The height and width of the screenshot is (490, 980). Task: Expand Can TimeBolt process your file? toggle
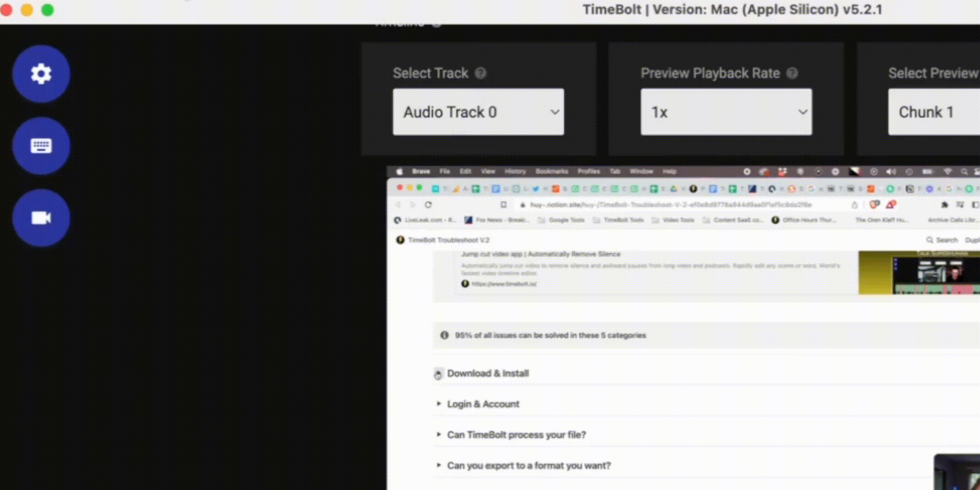pos(438,434)
